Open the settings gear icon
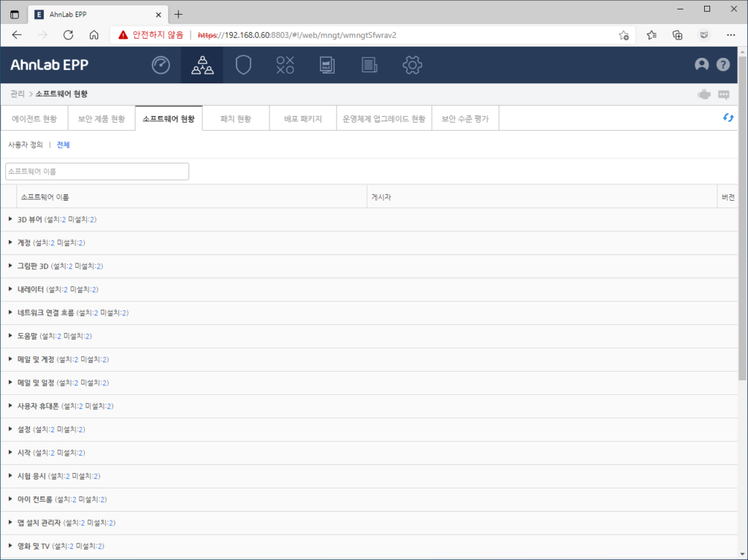 coord(412,64)
